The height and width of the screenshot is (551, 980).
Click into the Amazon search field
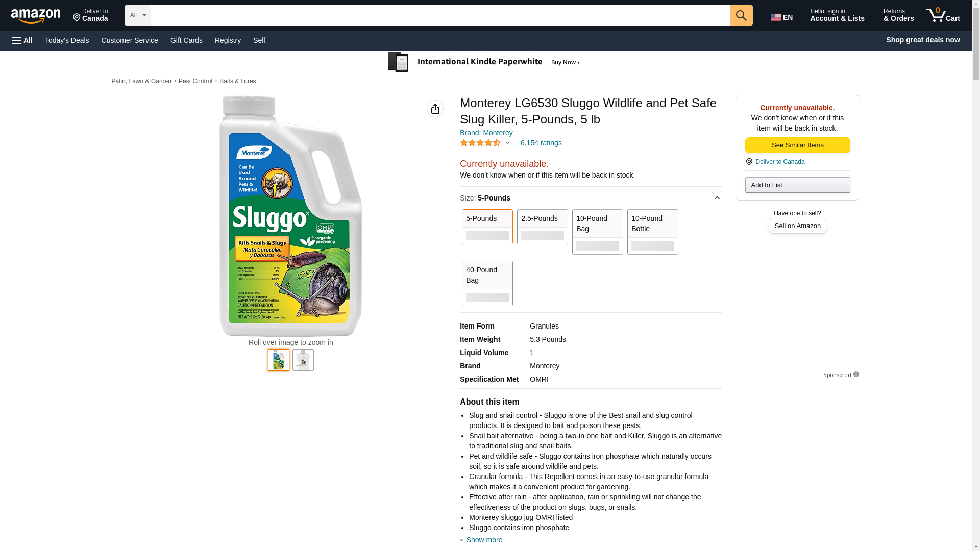(x=439, y=15)
